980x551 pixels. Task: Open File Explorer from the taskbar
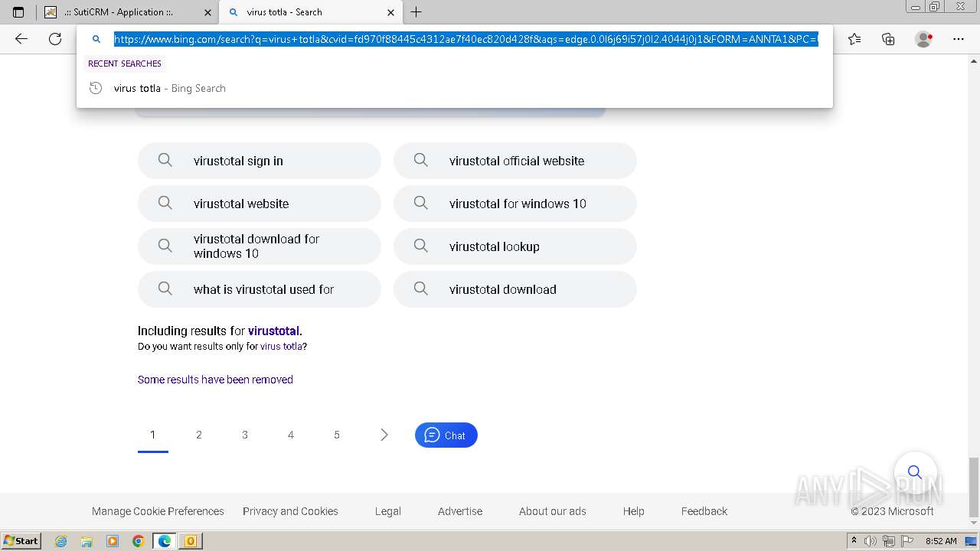tap(87, 541)
